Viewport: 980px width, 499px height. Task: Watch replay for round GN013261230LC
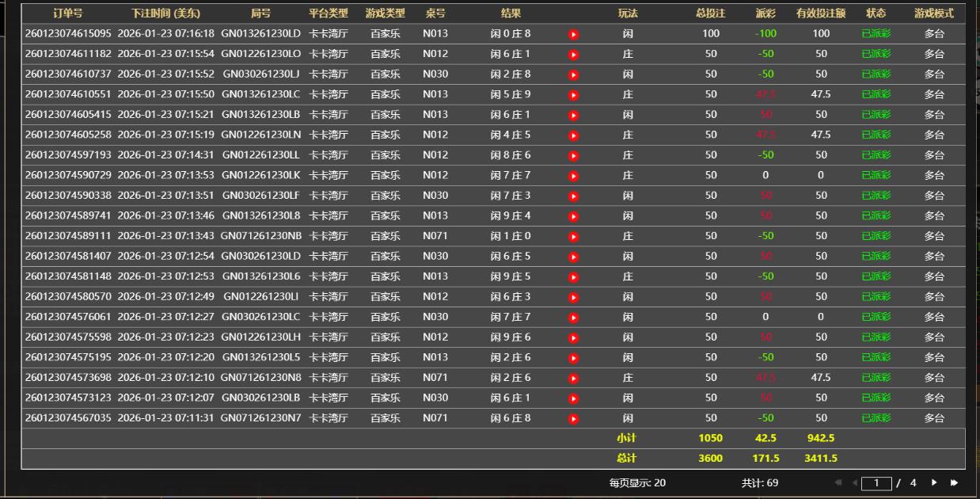tap(574, 95)
